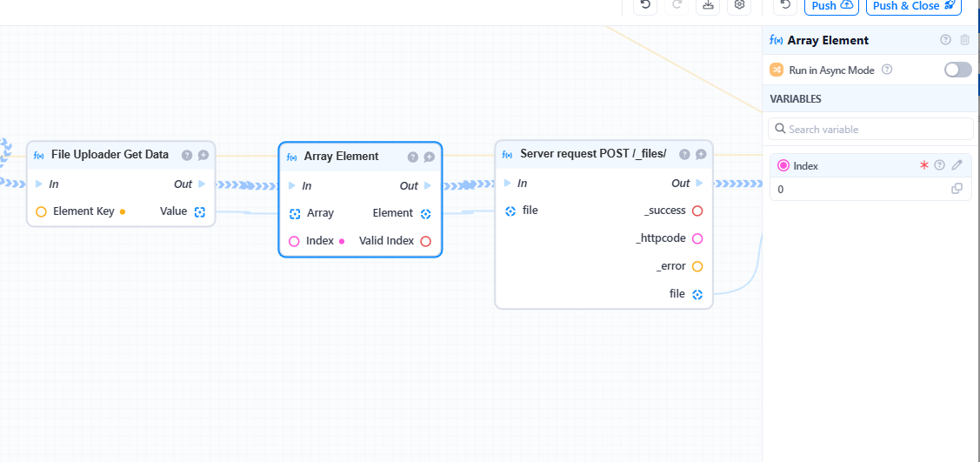
Task: Click the edit pencil for the Index variable
Action: click(957, 165)
